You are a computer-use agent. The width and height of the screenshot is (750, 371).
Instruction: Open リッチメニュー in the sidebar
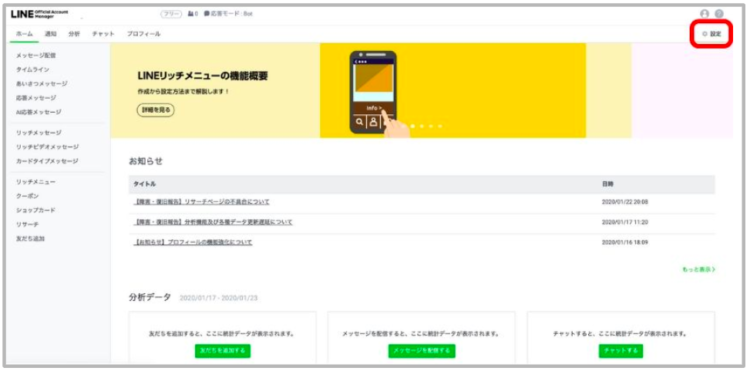35,182
